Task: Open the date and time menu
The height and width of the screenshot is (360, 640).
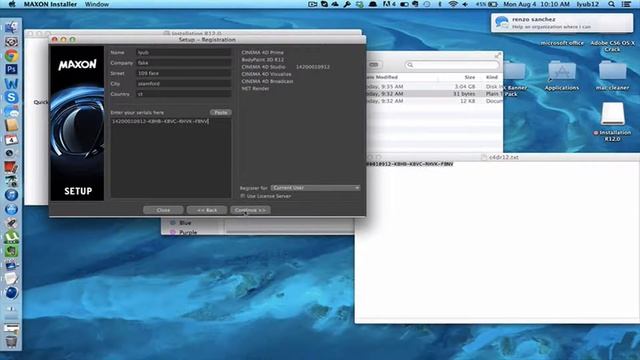Action: [x=536, y=4]
